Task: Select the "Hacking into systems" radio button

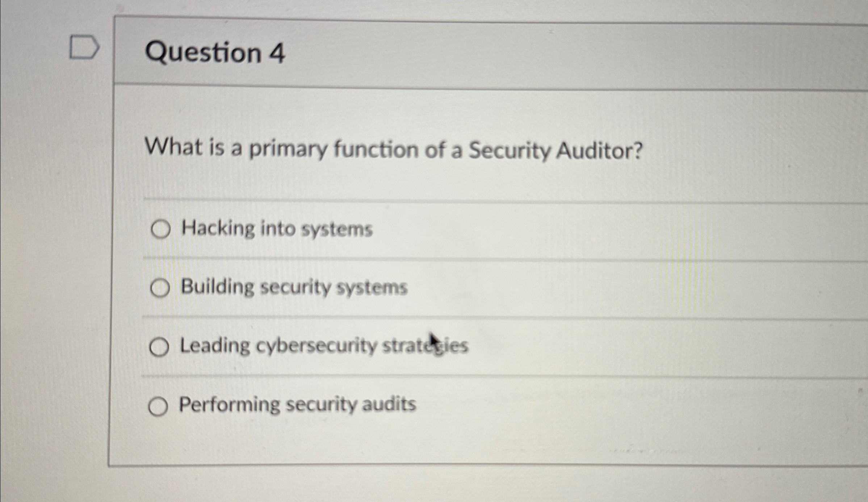Action: 161,229
